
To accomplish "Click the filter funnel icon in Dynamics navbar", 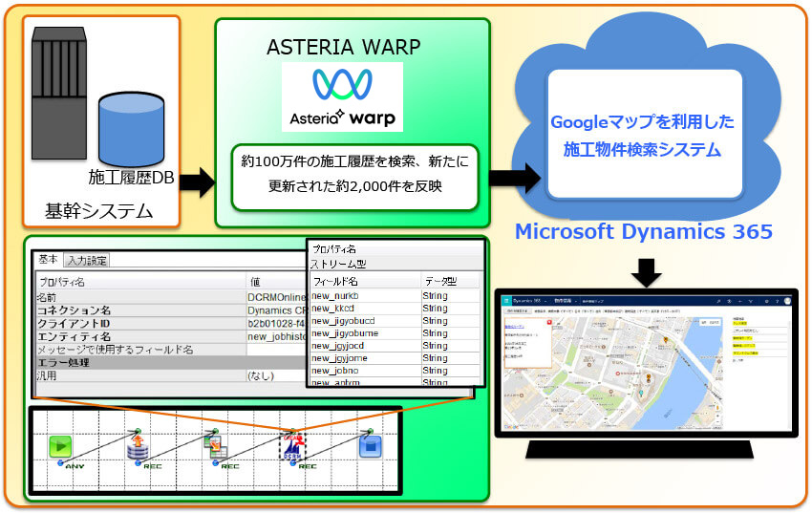I will click(x=750, y=301).
